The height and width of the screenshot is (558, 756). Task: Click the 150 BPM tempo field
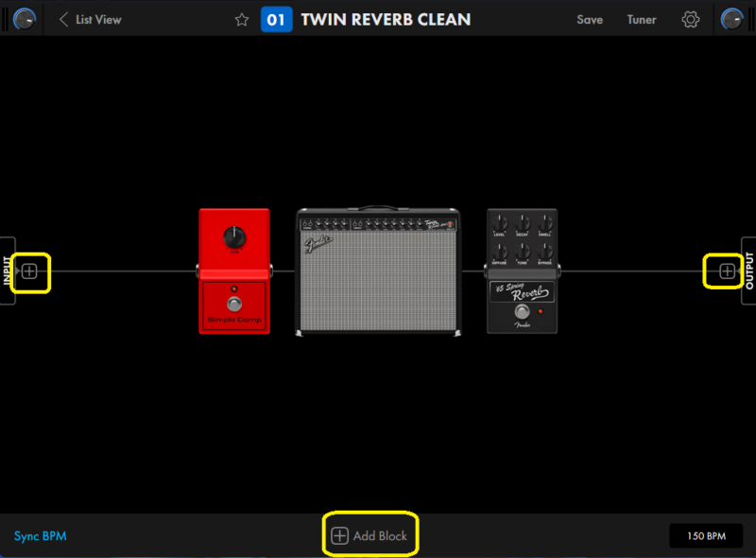pos(707,536)
